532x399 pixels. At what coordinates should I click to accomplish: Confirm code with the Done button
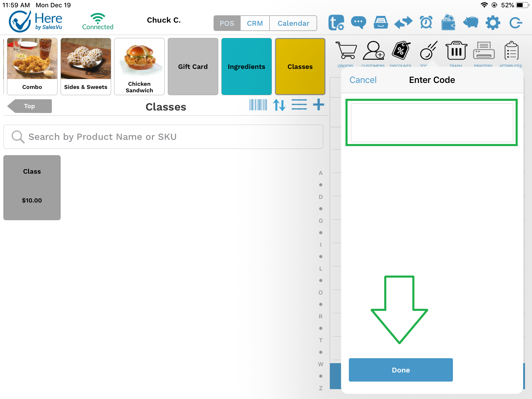[401, 370]
